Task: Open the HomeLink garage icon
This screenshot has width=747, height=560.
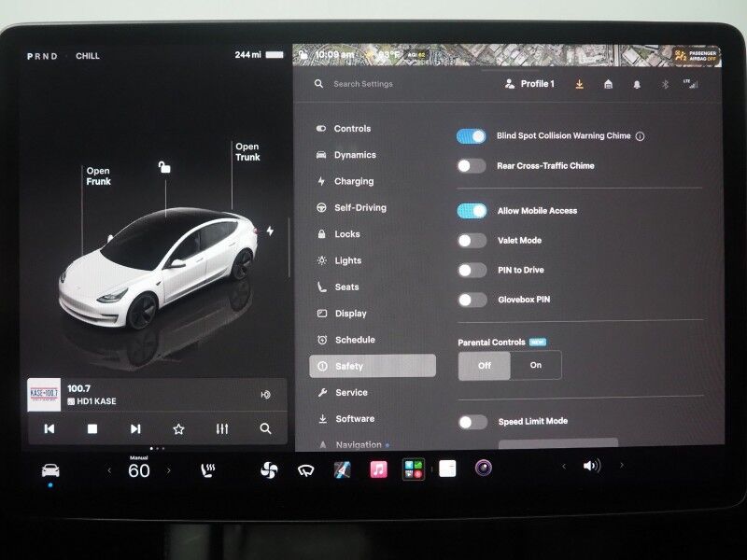Action: (608, 84)
